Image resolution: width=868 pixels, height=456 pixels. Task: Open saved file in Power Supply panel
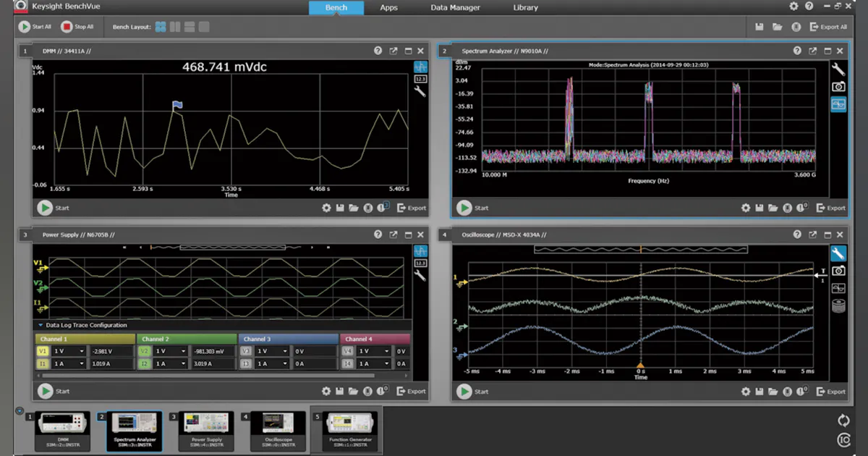(x=354, y=392)
